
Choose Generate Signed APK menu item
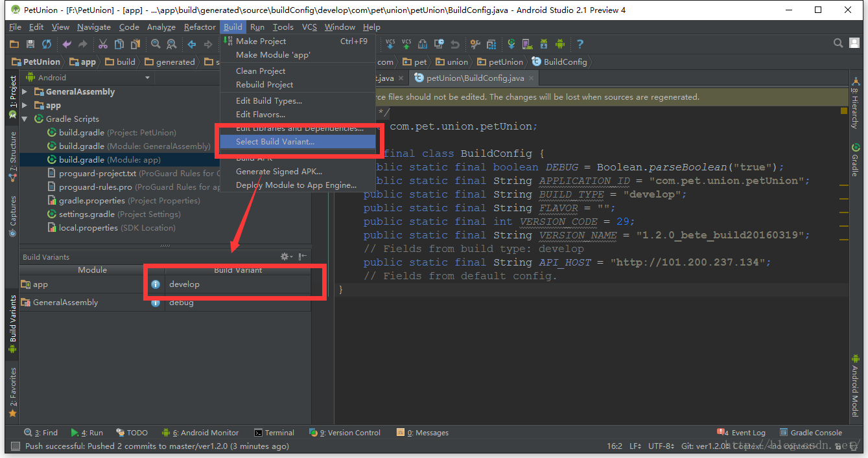(298, 172)
